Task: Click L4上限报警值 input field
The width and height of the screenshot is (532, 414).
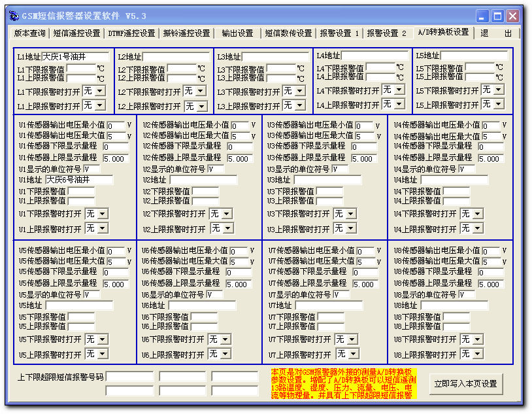Action: (380, 77)
